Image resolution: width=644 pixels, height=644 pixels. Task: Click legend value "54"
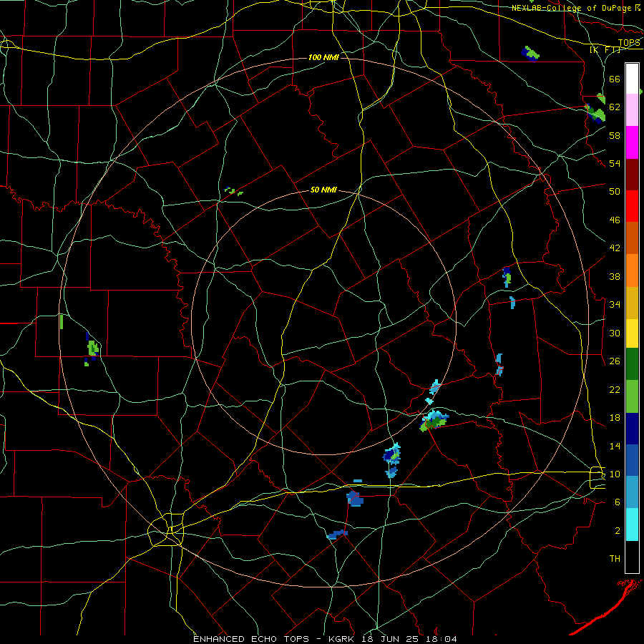click(615, 163)
